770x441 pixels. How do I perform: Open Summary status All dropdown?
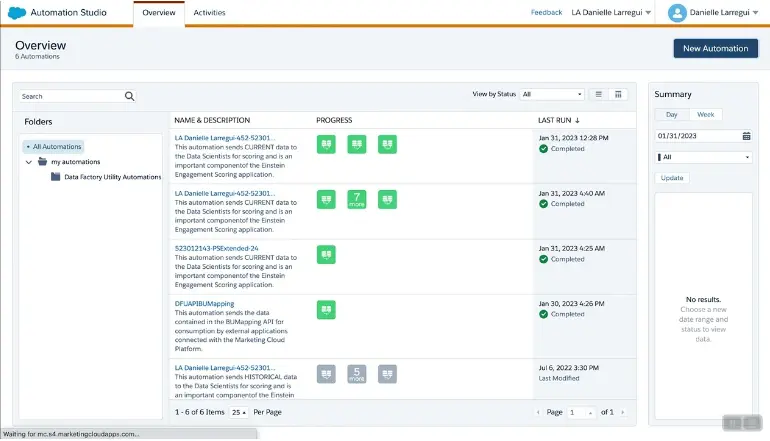[703, 157]
